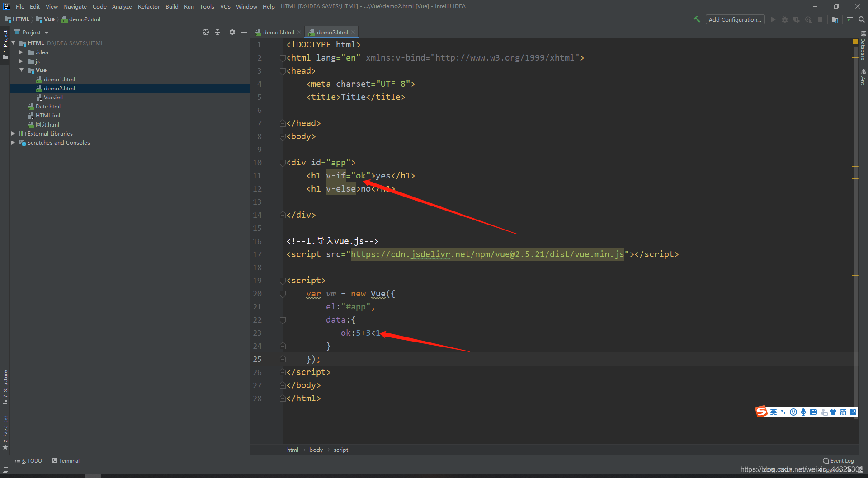868x478 pixels.
Task: Open the File menu
Action: click(20, 6)
